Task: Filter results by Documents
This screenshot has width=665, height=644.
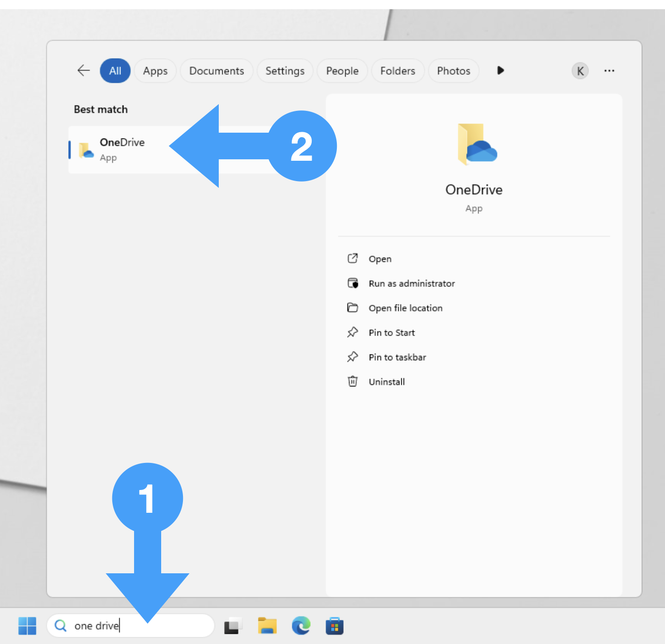Action: (216, 71)
